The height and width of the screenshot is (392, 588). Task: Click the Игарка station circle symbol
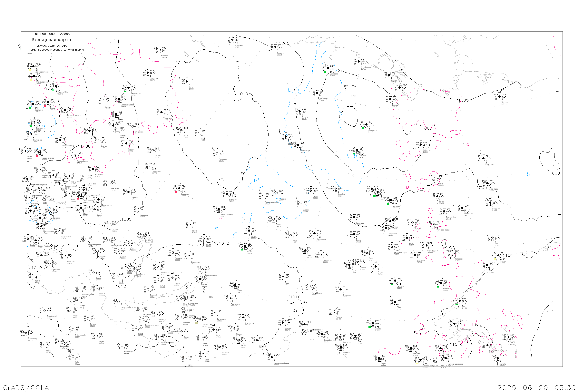click(x=160, y=50)
